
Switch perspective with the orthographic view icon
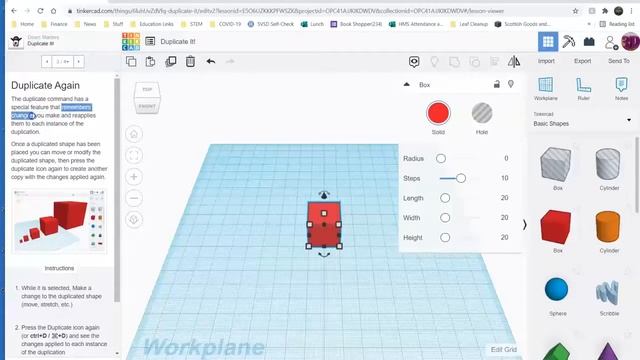coord(134,220)
